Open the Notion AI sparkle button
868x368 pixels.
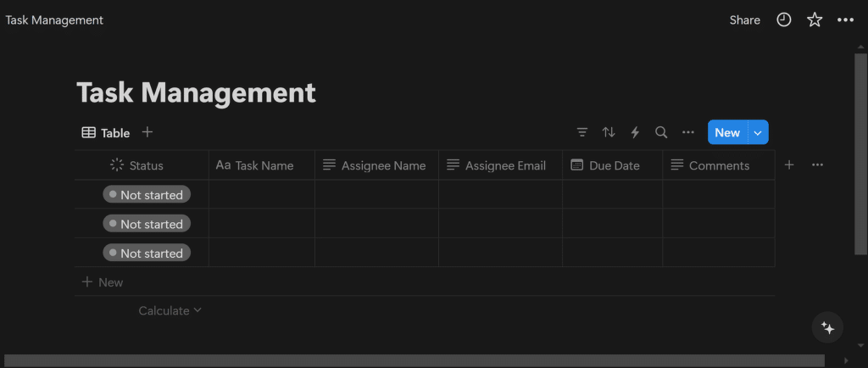[x=828, y=328]
